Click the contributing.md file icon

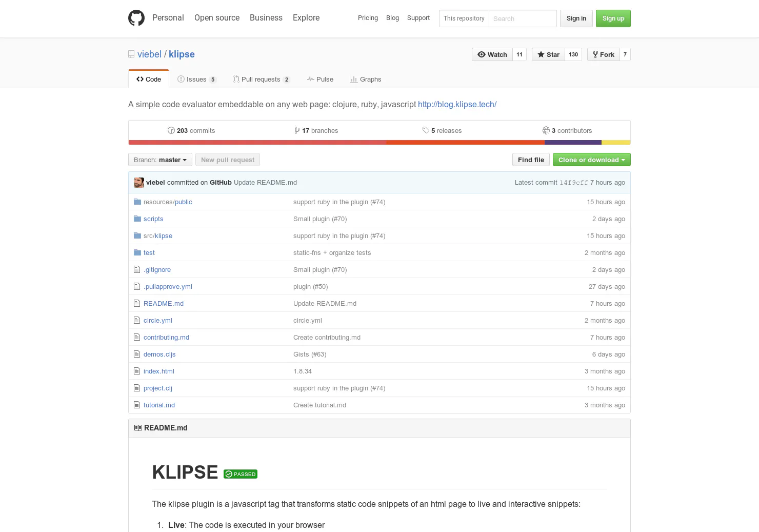137,337
